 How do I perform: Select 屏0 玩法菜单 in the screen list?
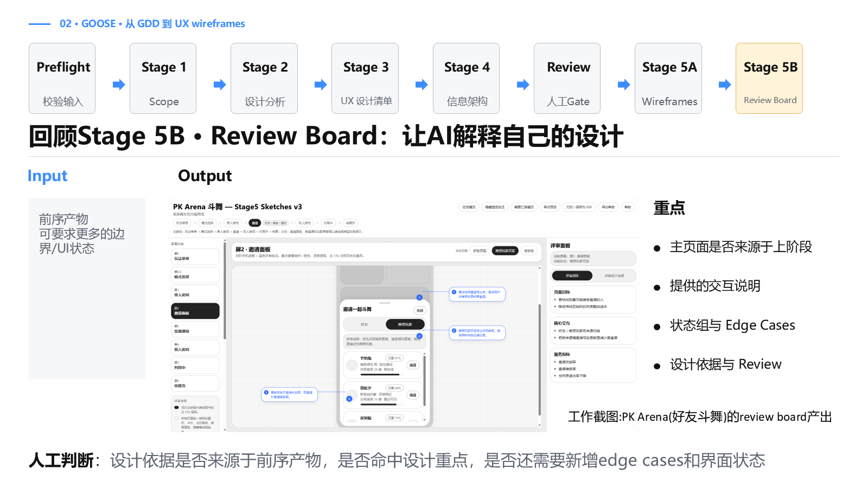click(195, 256)
